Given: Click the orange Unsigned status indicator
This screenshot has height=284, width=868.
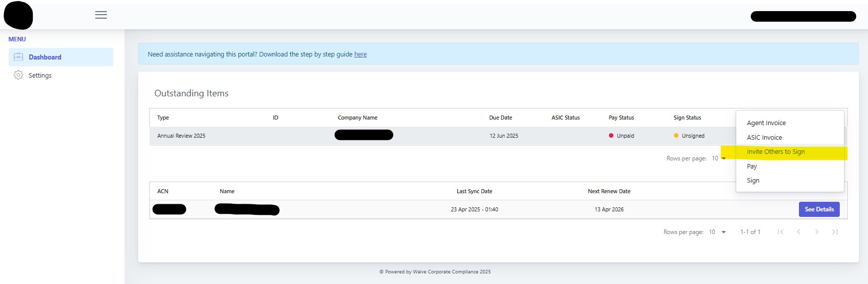Looking at the screenshot, I should [x=676, y=136].
